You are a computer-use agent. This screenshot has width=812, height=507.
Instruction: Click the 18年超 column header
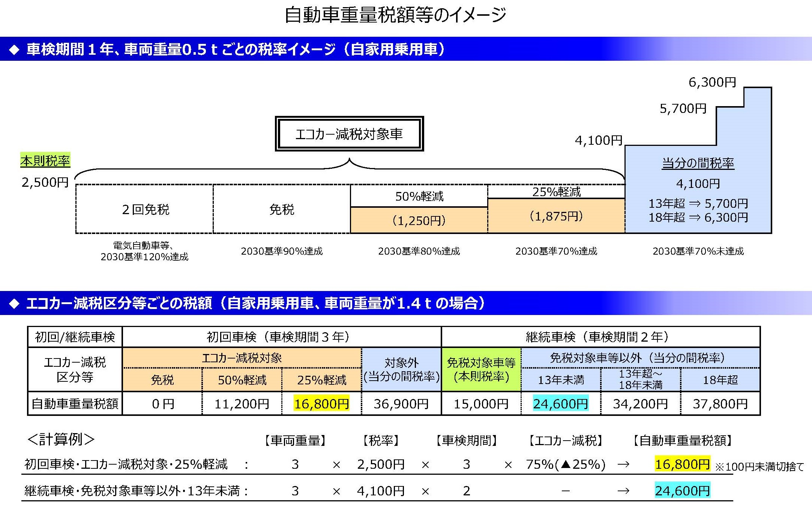click(x=720, y=380)
